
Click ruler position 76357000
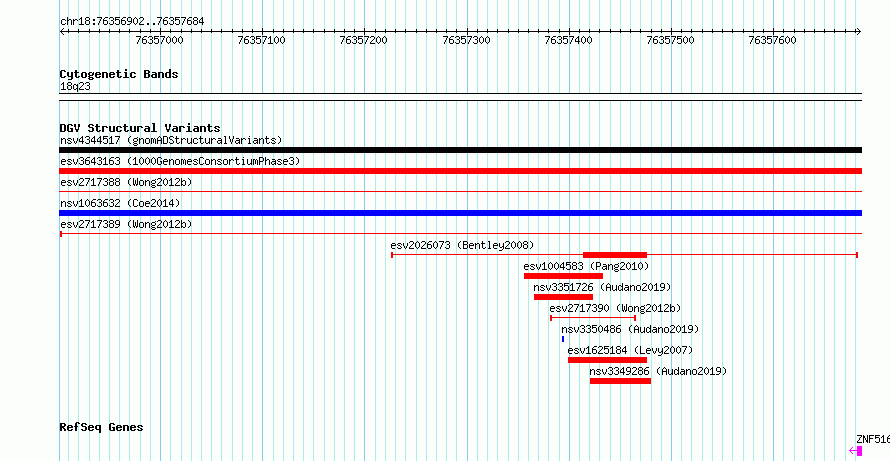point(160,40)
